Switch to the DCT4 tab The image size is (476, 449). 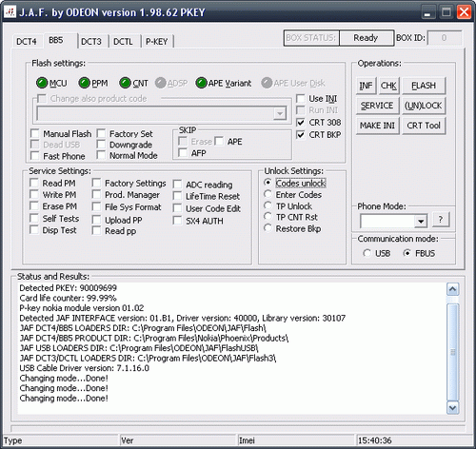(x=27, y=42)
